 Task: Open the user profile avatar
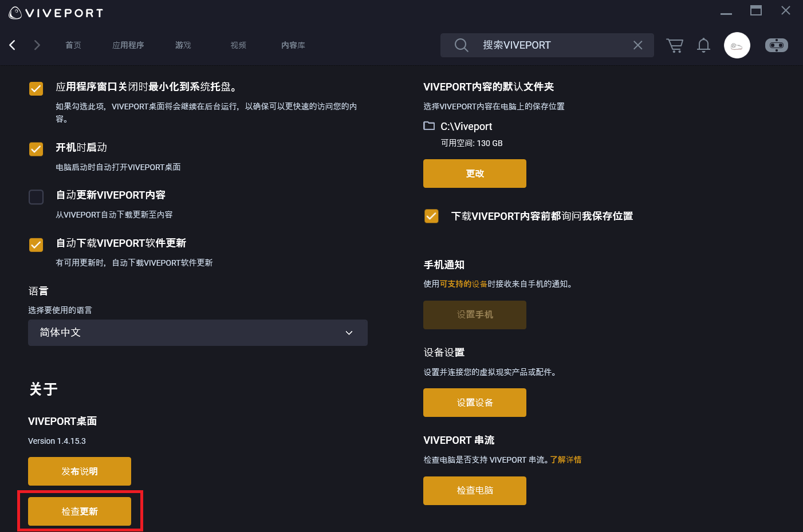tap(737, 45)
